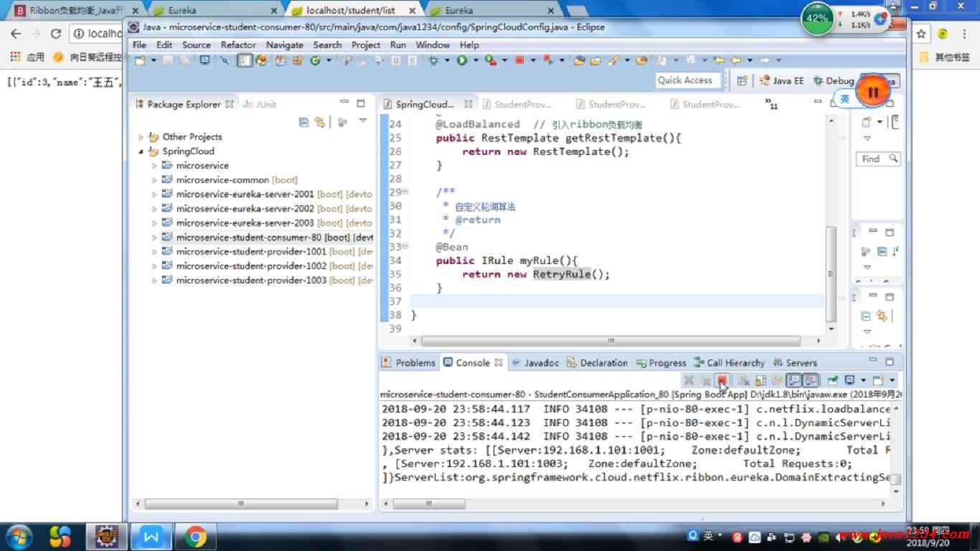Viewport: 980px width, 551px height.
Task: Click the Find field in right panel
Action: [x=877, y=159]
